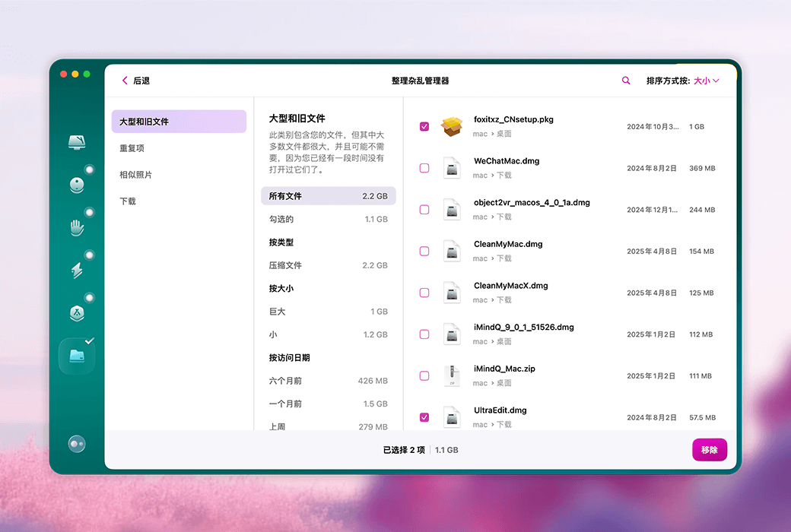Image resolution: width=791 pixels, height=532 pixels.
Task: Filter by 压缩文件 type
Action: click(x=329, y=265)
